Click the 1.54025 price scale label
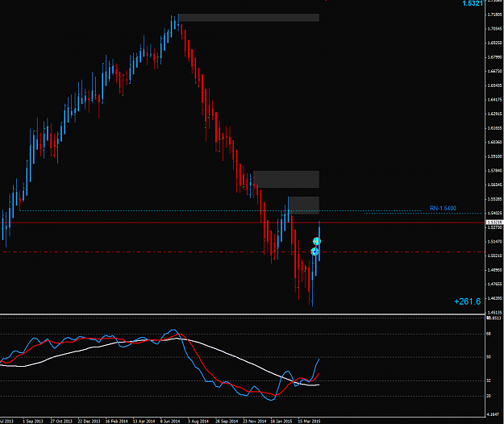The image size is (504, 424). click(494, 214)
